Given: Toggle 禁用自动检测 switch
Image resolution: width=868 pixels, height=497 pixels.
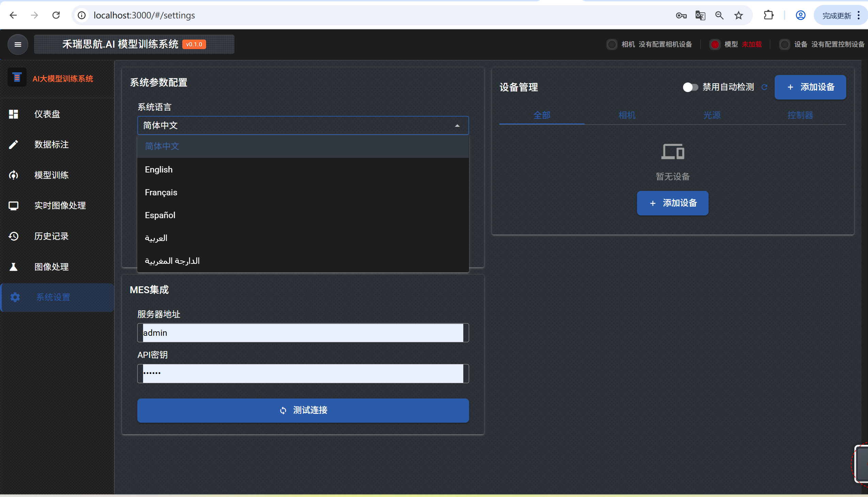Looking at the screenshot, I should coord(690,87).
